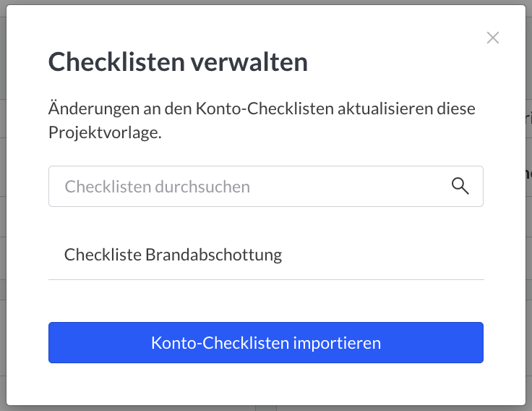Click the gray X at dialog corner
532x411 pixels.
click(493, 38)
